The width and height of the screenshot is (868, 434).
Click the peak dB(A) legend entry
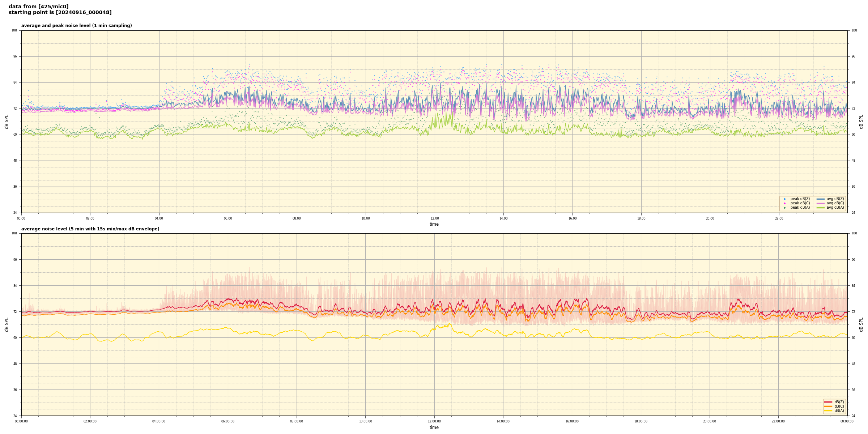800,208
